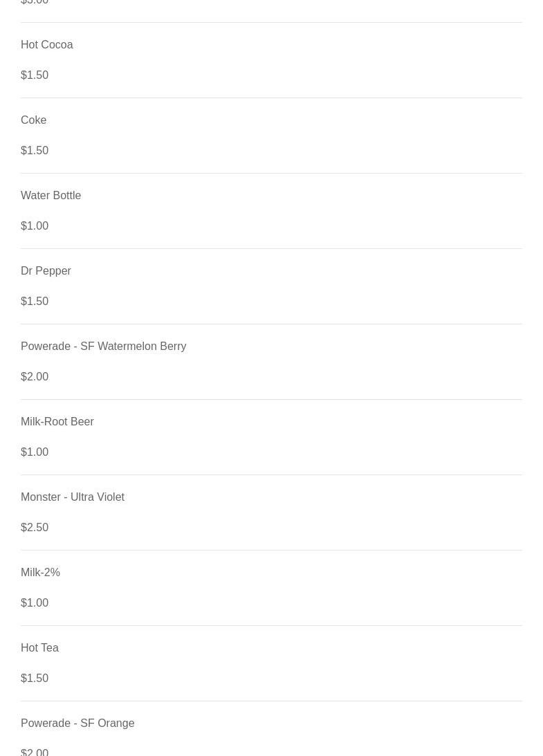Choose the Milk-Root Beer item
This screenshot has height=756, width=543.
coord(57,422)
